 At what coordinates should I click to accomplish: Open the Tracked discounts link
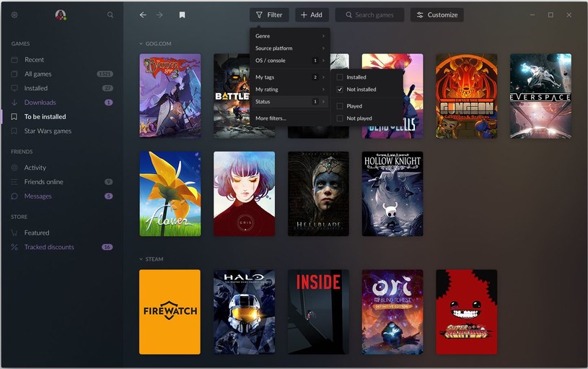tap(49, 247)
